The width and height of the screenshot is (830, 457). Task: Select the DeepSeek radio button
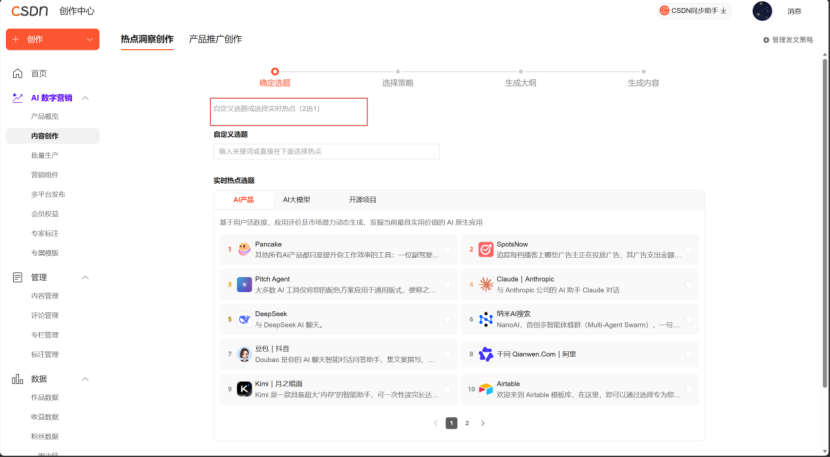point(447,319)
